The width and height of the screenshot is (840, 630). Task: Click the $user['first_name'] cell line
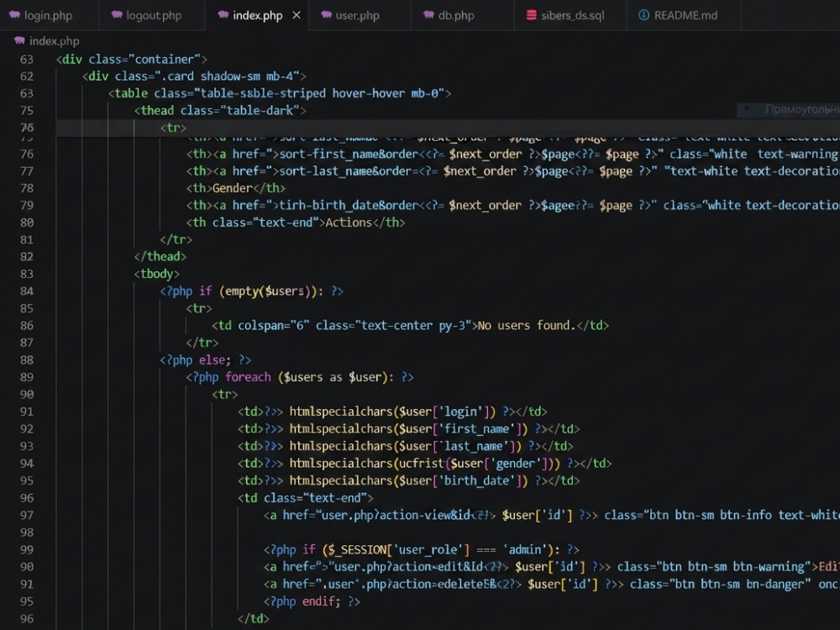pyautogui.click(x=409, y=428)
